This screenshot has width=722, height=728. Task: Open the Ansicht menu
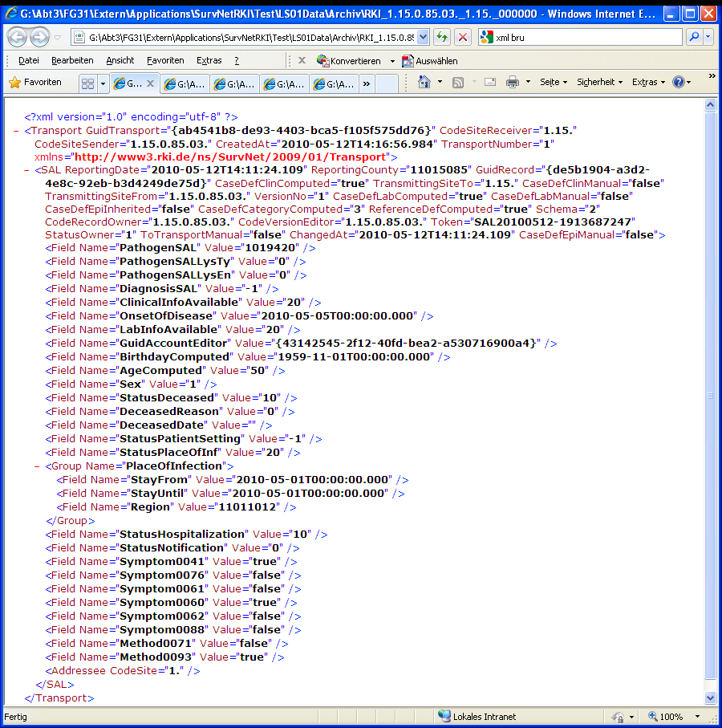(120, 60)
